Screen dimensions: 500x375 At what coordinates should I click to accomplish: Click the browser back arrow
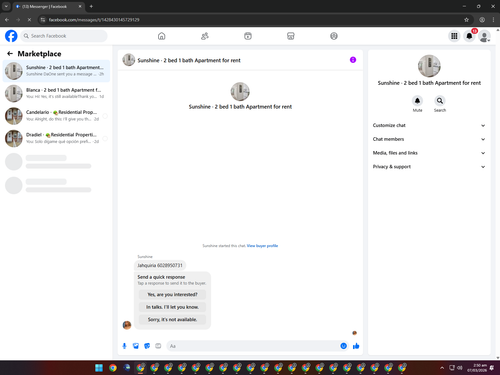point(7,20)
